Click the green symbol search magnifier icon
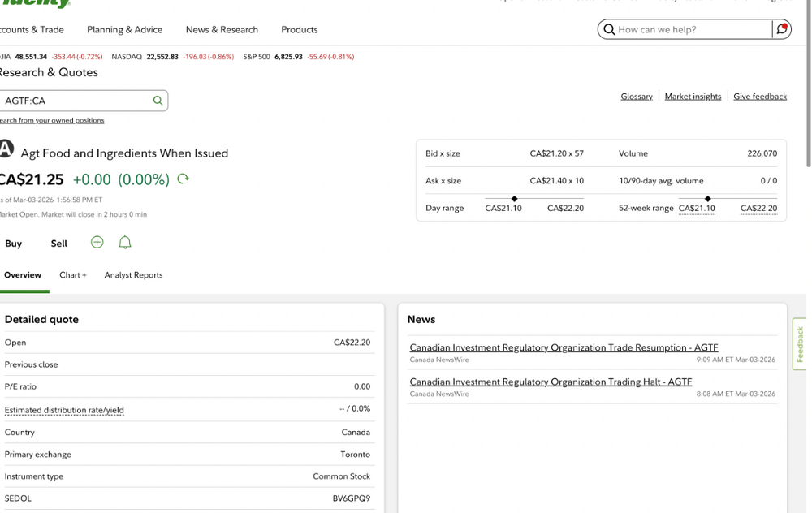The width and height of the screenshot is (812, 513). pyautogui.click(x=158, y=101)
